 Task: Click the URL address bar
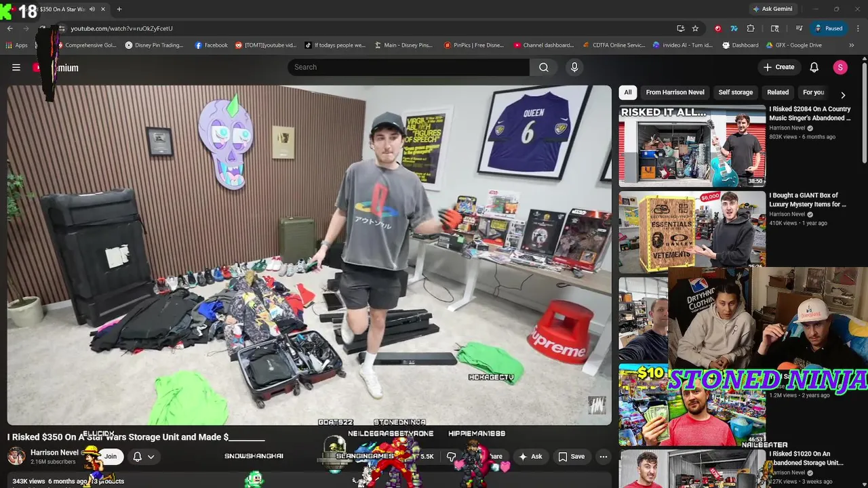click(366, 28)
